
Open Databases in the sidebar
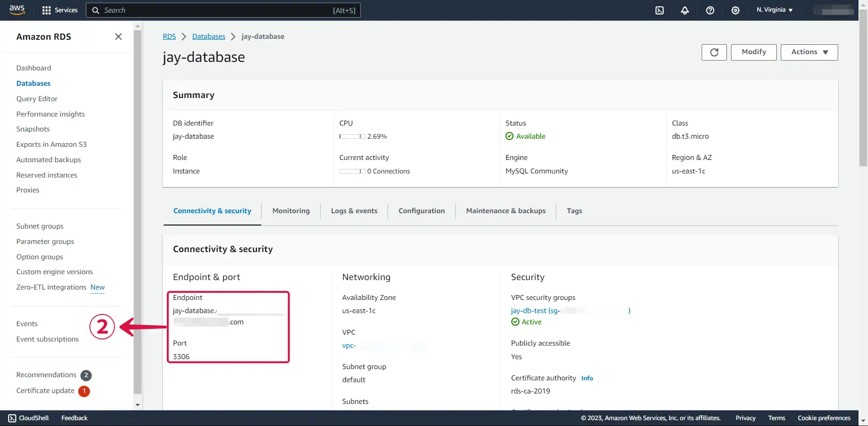pos(33,84)
